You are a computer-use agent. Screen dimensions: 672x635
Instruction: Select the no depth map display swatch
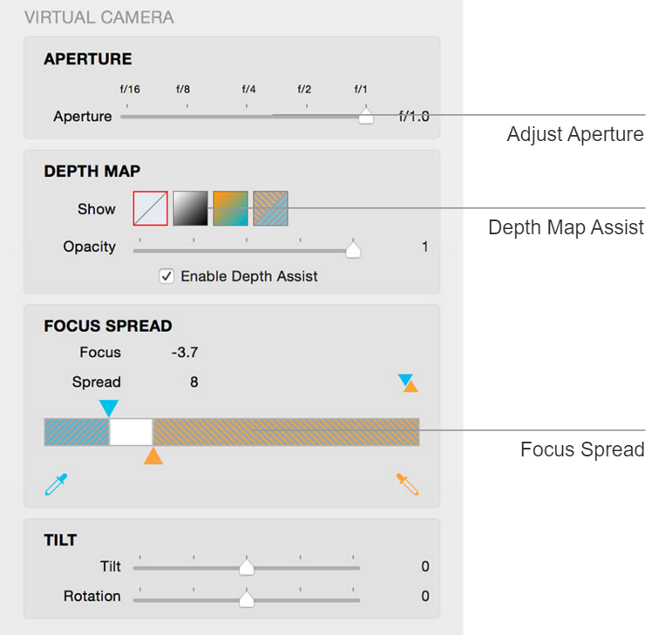(x=150, y=208)
